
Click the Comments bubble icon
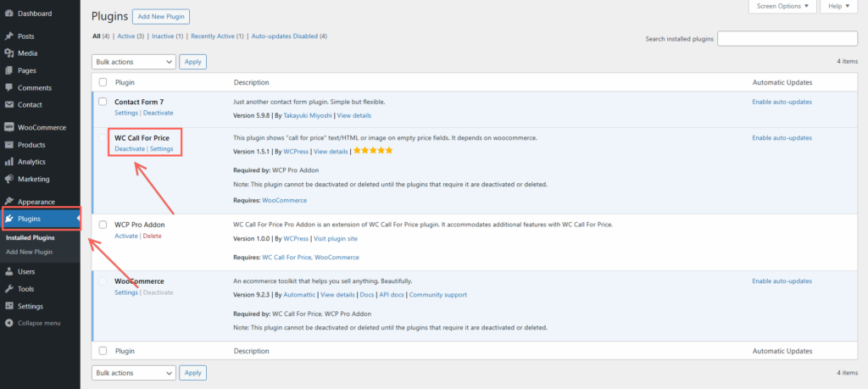[x=8, y=87]
